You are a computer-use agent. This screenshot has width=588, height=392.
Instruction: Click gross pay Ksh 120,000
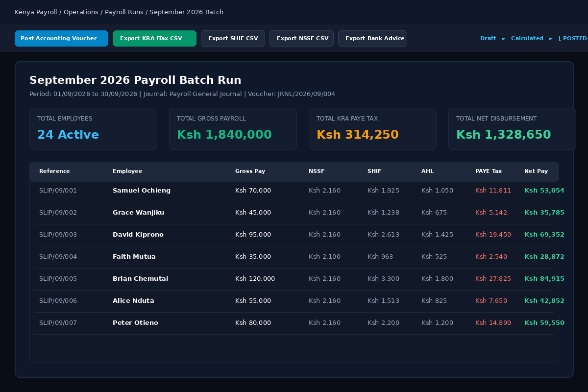click(255, 279)
